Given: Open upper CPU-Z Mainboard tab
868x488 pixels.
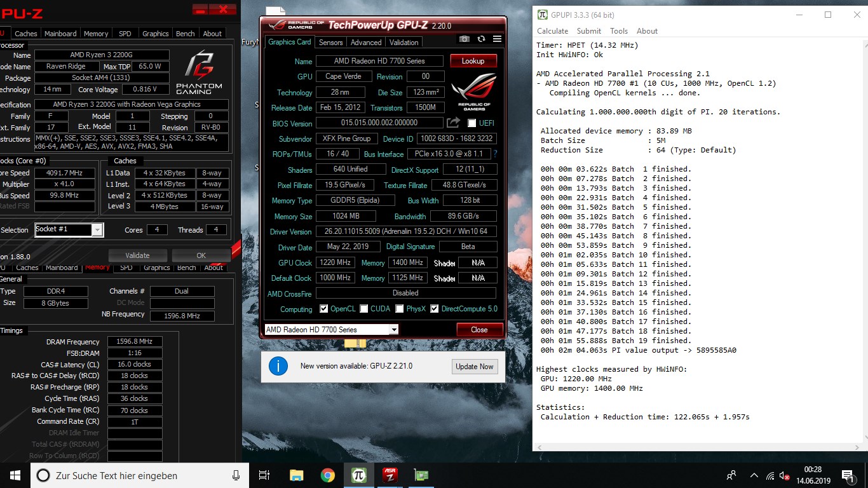Looking at the screenshot, I should click(x=60, y=34).
